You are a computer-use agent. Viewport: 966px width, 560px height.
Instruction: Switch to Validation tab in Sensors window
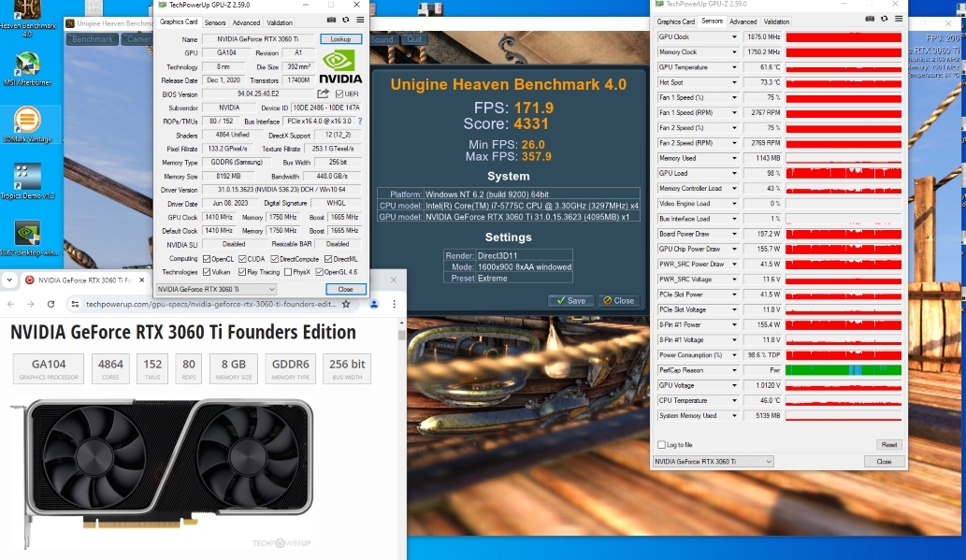[x=776, y=22]
